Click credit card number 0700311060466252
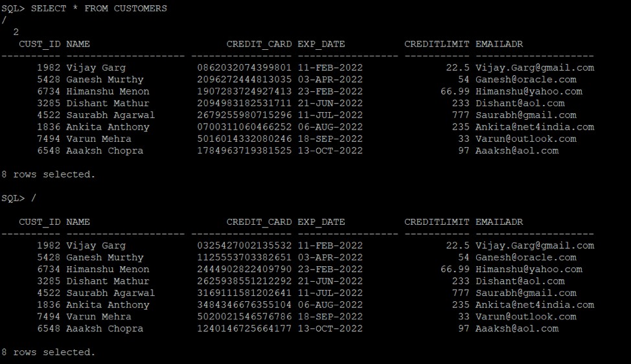 [x=244, y=127]
